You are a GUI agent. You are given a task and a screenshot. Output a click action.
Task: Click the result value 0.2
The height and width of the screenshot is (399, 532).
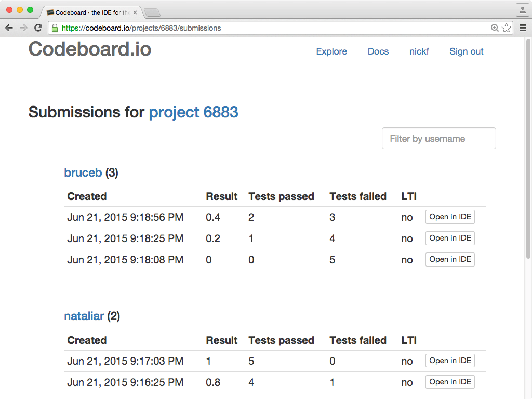(x=212, y=238)
